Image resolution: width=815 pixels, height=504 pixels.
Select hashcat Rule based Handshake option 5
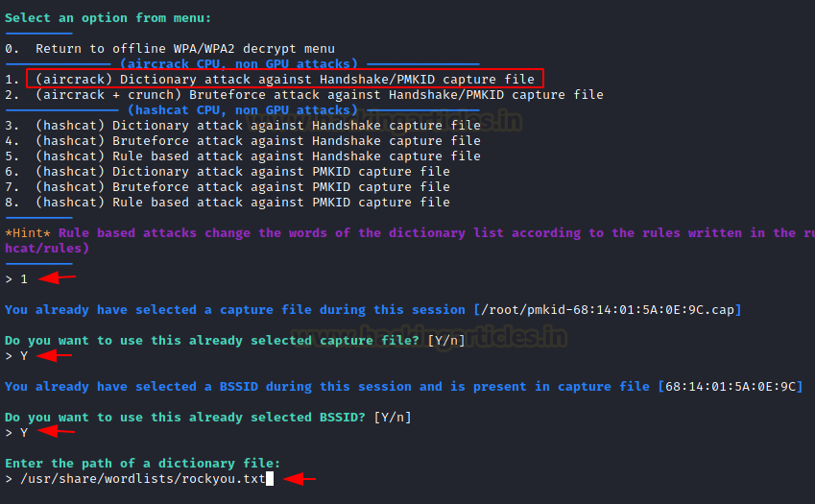243,156
